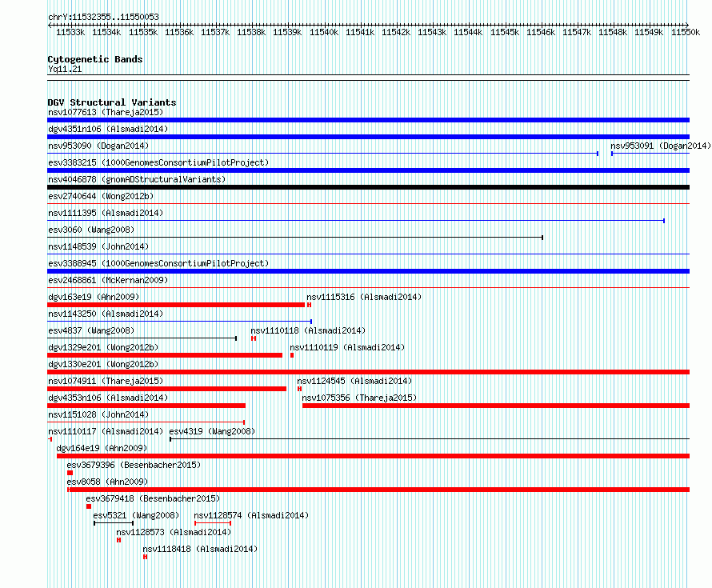This screenshot has height=588, width=712.
Task: Open the nsv953090 (Dogan2014) variant label
Action: pos(98,146)
